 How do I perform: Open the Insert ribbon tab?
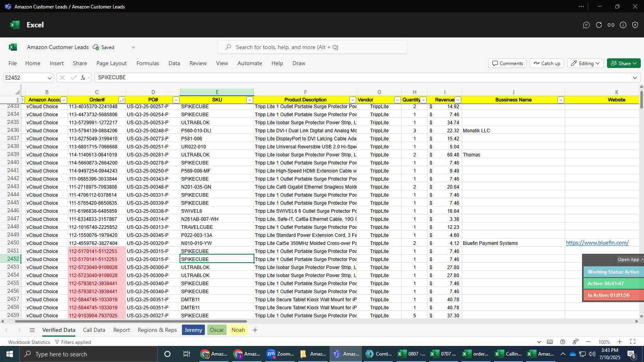pos(57,63)
